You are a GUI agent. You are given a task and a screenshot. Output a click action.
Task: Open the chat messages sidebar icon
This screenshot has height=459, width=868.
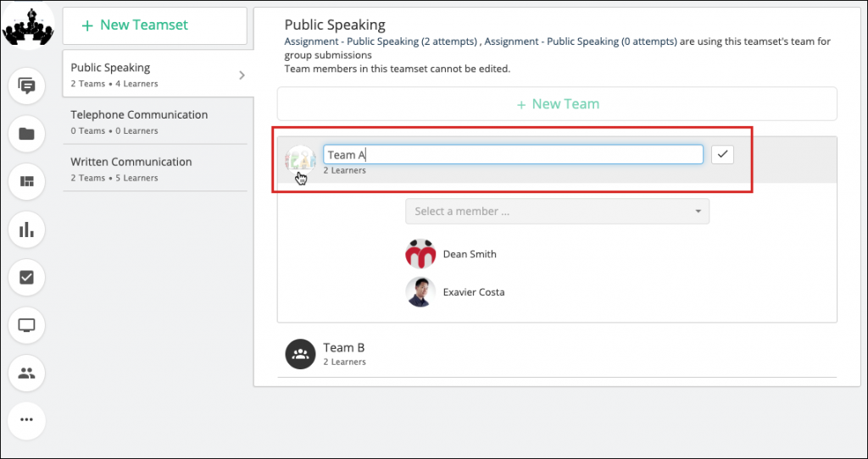[x=26, y=86]
